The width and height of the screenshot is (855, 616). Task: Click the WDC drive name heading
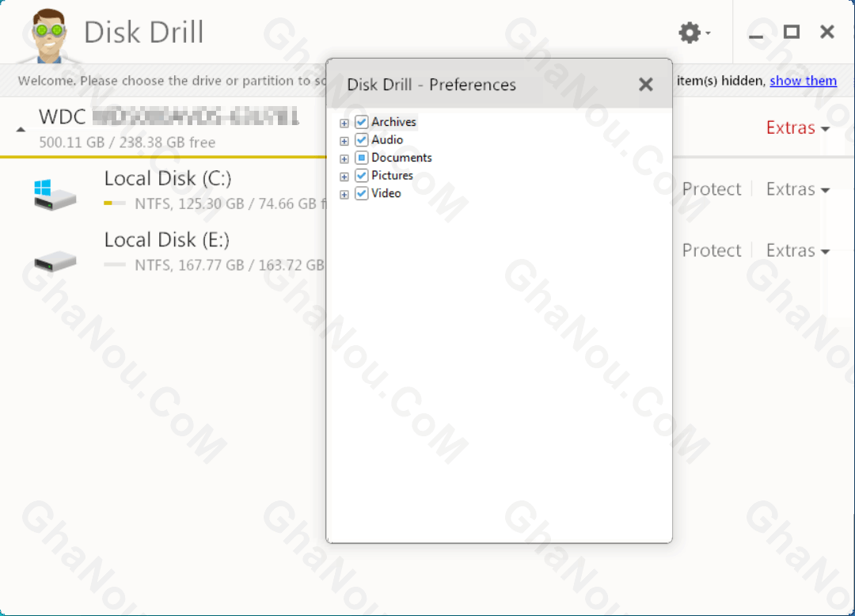click(x=169, y=116)
